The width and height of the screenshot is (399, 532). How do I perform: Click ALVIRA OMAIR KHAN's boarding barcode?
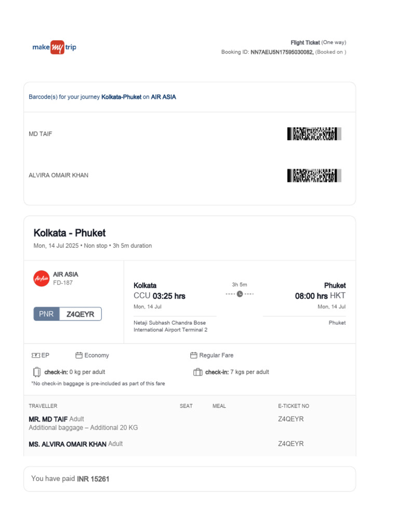coord(314,176)
